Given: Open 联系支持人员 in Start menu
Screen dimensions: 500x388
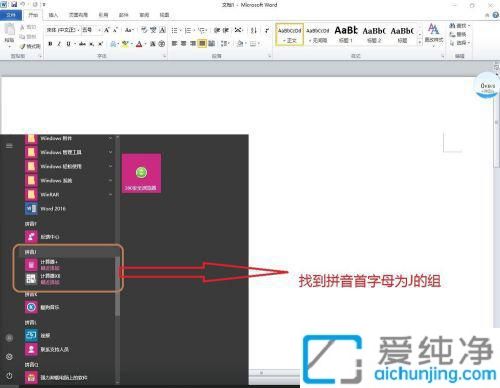Looking at the screenshot, I should point(69,349).
